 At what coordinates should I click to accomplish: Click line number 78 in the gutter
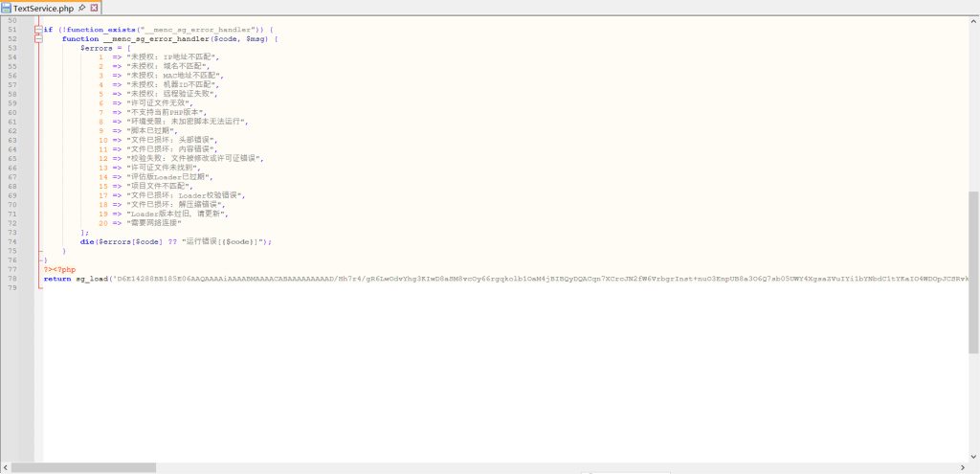coord(12,279)
